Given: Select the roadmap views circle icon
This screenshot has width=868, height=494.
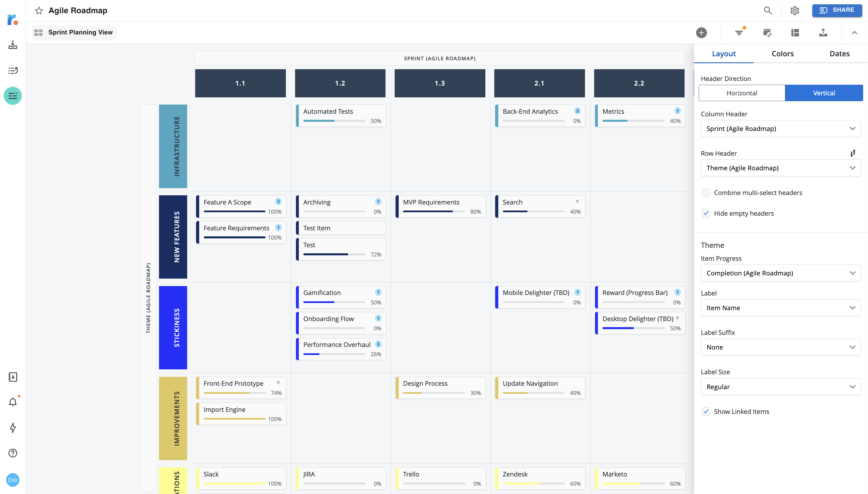Looking at the screenshot, I should pyautogui.click(x=13, y=96).
